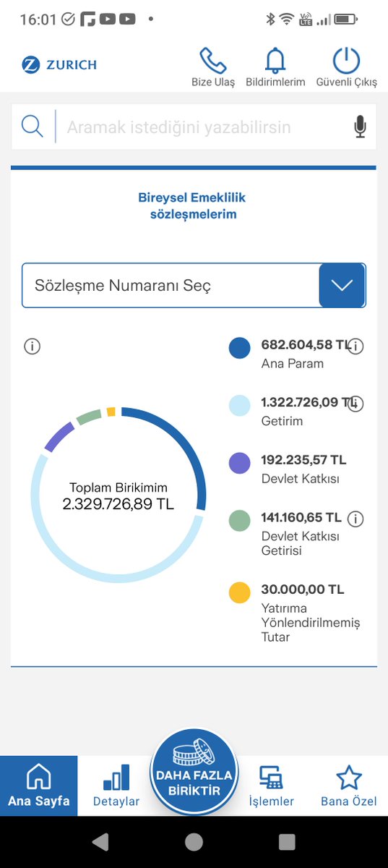The image size is (388, 868).
Task: Tap Daha Fazla Biriktir button
Action: [x=194, y=772]
